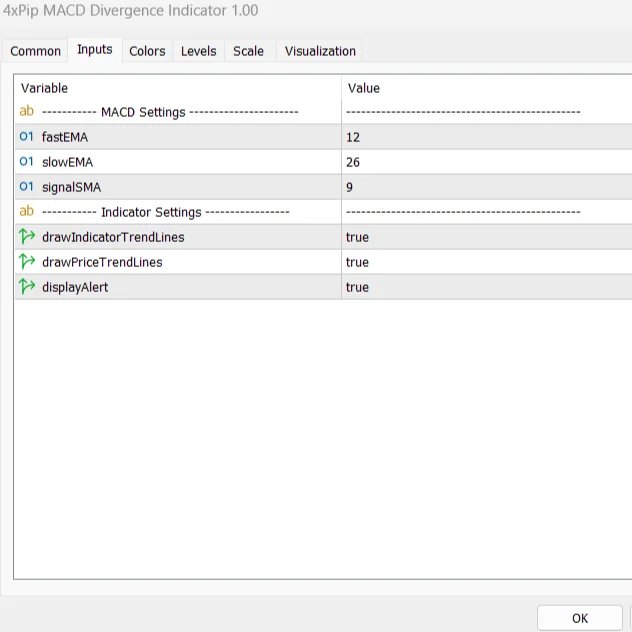The width and height of the screenshot is (632, 632).
Task: Toggle the displayAlert true value
Action: coord(357,287)
